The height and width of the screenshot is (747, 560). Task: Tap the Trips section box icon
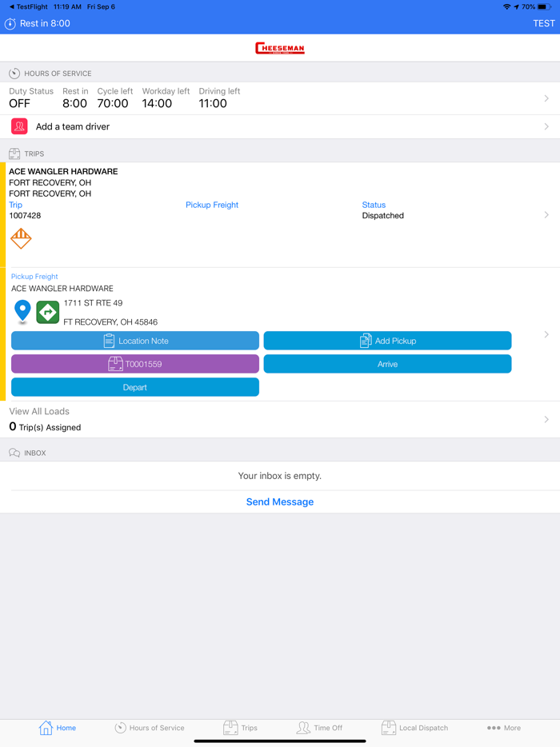(14, 154)
